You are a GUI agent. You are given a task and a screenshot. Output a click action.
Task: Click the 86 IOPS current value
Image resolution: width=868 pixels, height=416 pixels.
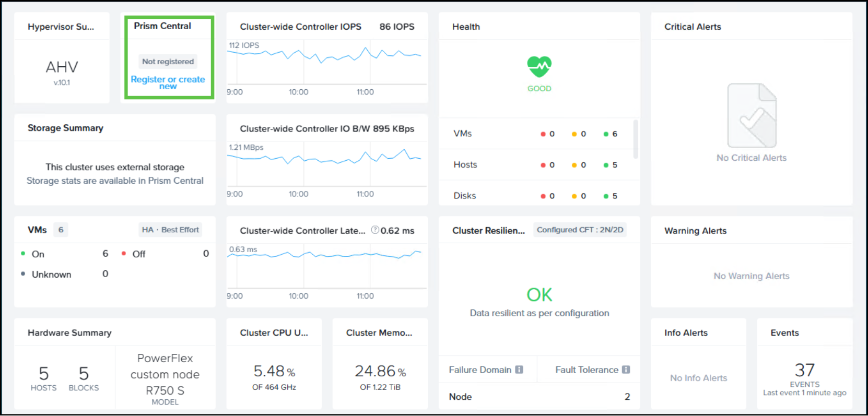coord(397,27)
